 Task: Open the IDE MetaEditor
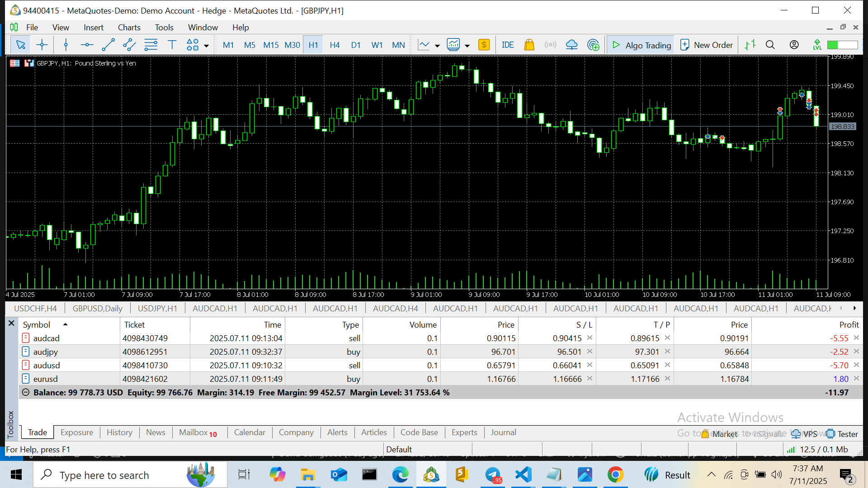(508, 45)
